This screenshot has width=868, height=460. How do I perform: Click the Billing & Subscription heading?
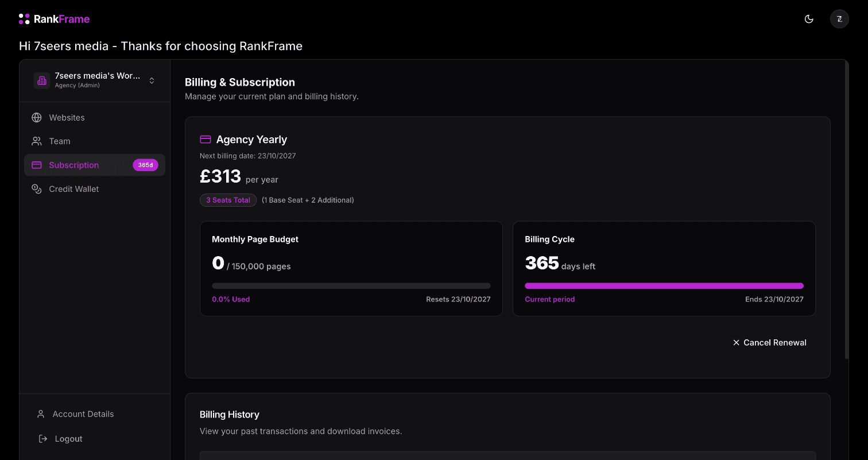240,82
